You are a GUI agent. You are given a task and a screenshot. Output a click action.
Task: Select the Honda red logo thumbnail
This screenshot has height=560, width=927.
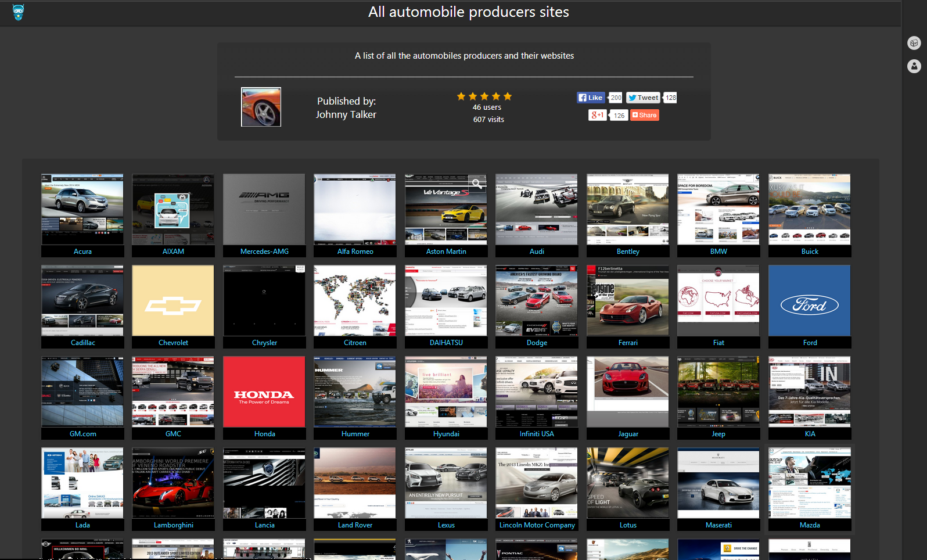(x=264, y=392)
